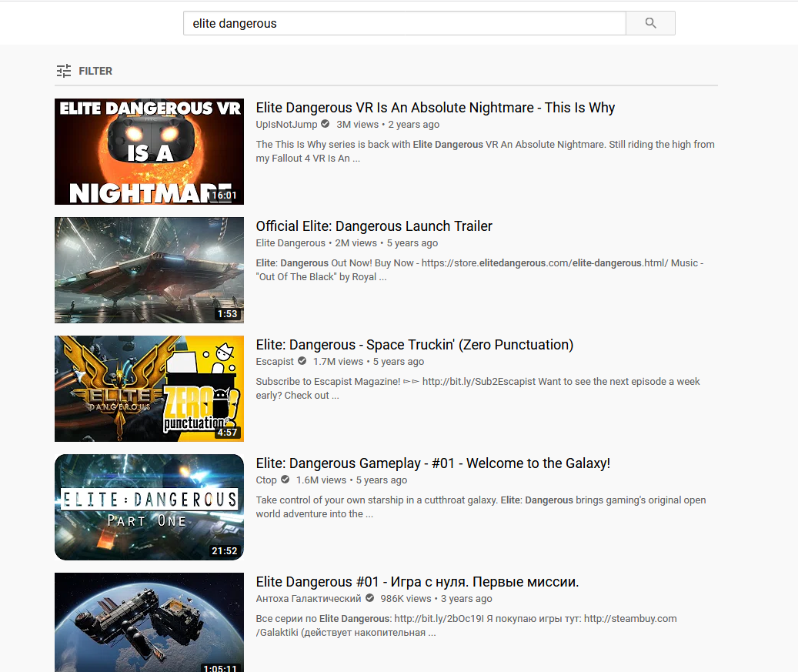The width and height of the screenshot is (798, 672).
Task: Click the magnifying glass search button
Action: click(650, 23)
